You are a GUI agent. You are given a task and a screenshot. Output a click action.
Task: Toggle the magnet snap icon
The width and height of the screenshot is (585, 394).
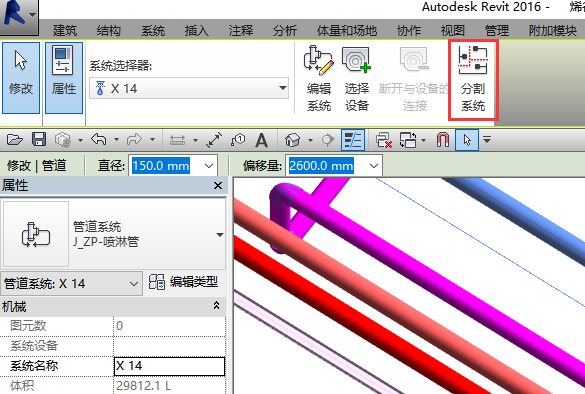[x=442, y=140]
